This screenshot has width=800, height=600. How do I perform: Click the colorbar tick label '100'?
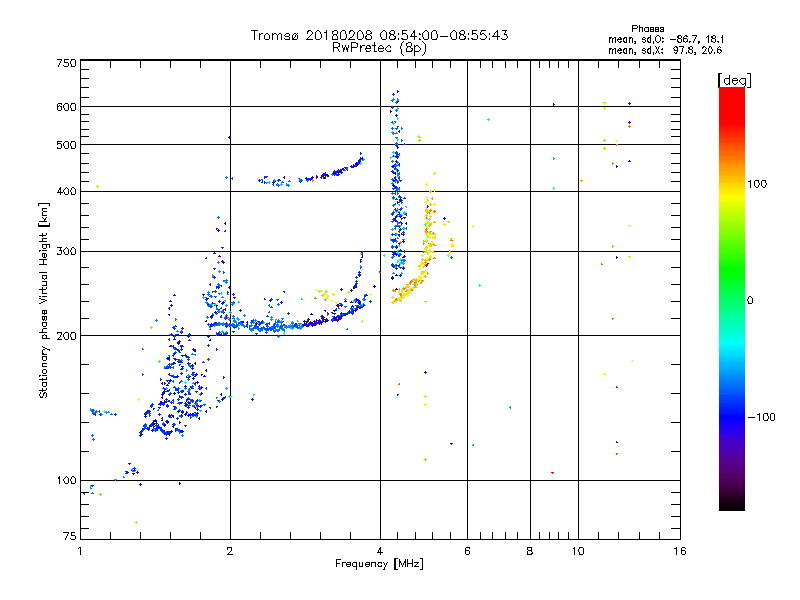pos(757,184)
